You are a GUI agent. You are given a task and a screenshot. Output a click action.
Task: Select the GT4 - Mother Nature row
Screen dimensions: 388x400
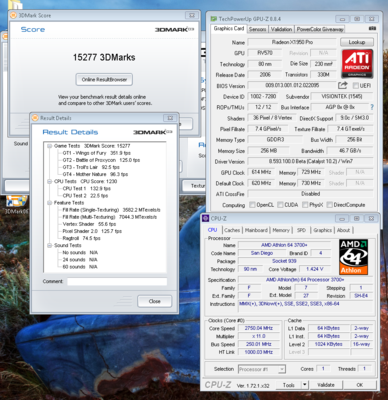tap(95, 174)
